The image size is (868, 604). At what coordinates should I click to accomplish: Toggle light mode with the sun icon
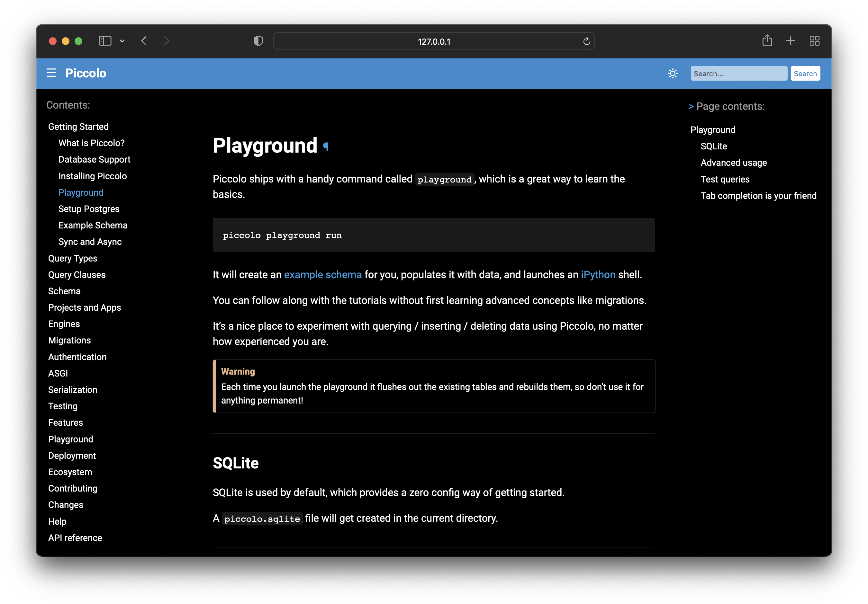click(673, 73)
